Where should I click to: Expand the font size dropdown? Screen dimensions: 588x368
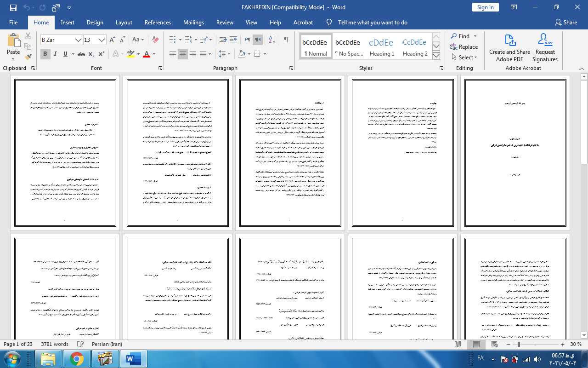[x=102, y=40]
